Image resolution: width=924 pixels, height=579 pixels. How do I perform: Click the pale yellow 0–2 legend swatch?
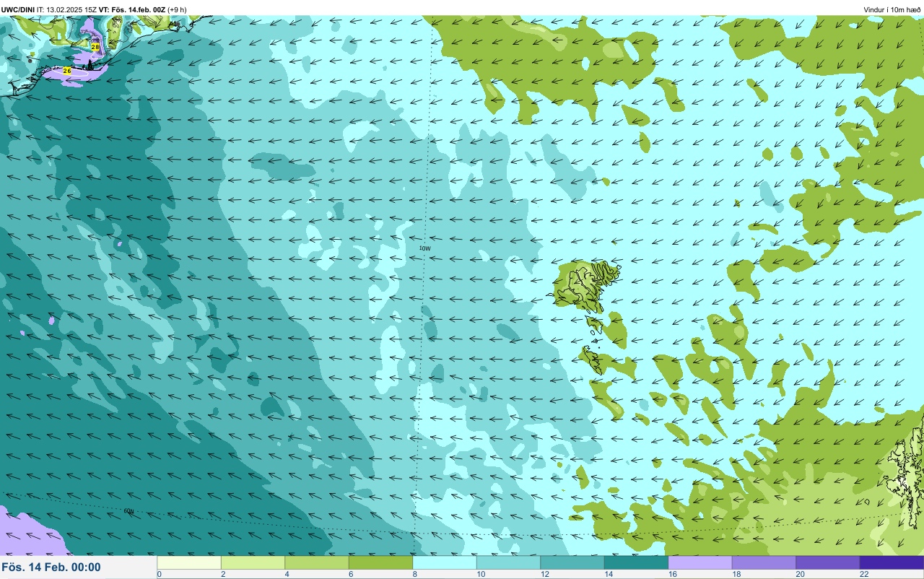(189, 562)
